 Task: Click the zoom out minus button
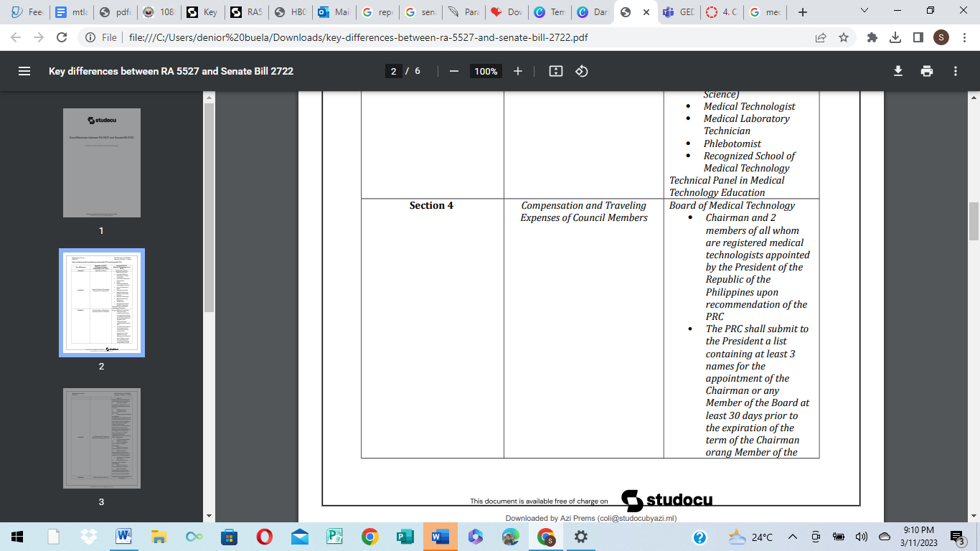click(453, 71)
